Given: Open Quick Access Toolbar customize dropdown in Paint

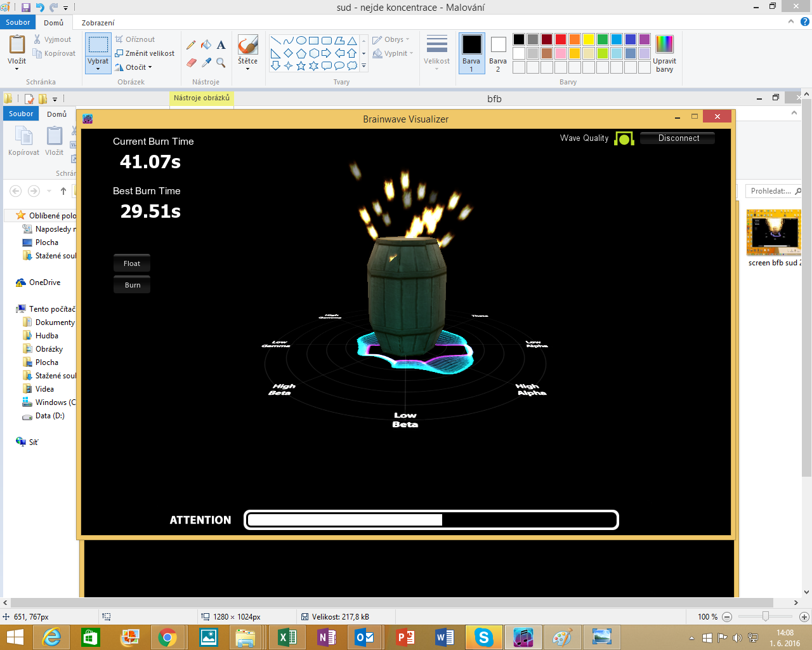Looking at the screenshot, I should [x=65, y=8].
